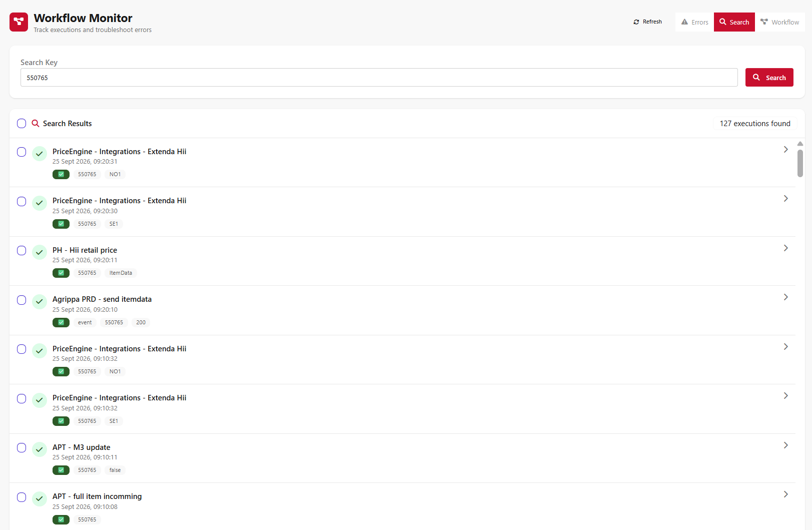Click the success check icon for the 09:10:32 NO1 execution
This screenshot has height=530, width=812.
[x=40, y=351]
